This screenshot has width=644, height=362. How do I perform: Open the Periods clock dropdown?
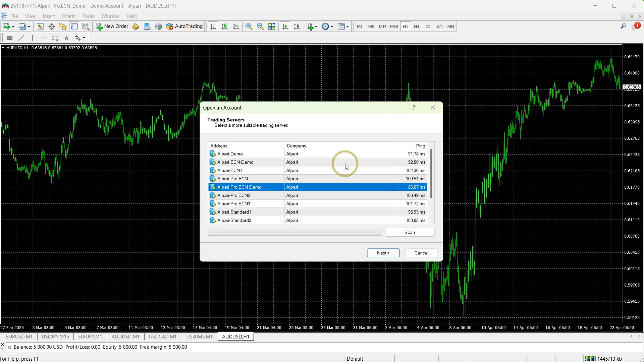tap(327, 26)
